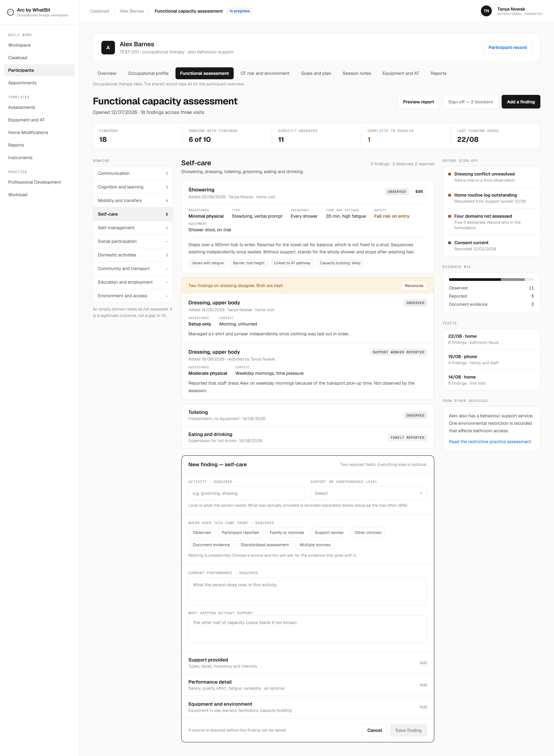Click the 'Sign off — 2 blockers' button
The height and width of the screenshot is (756, 554).
470,102
